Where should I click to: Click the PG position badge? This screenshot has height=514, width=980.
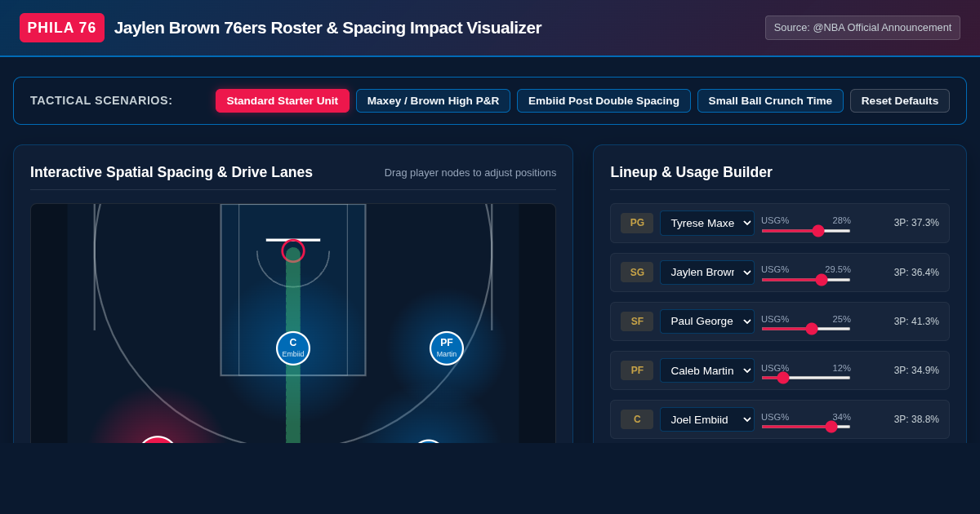tap(637, 223)
